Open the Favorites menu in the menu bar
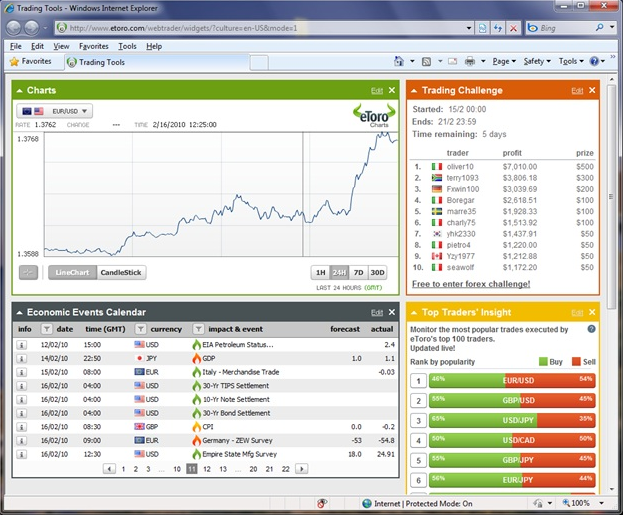623x515 pixels. [94, 46]
